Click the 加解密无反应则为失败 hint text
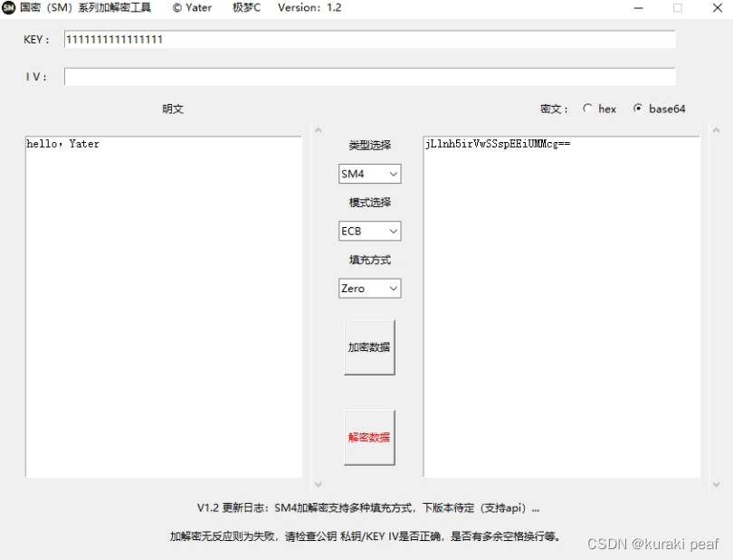 [366, 536]
